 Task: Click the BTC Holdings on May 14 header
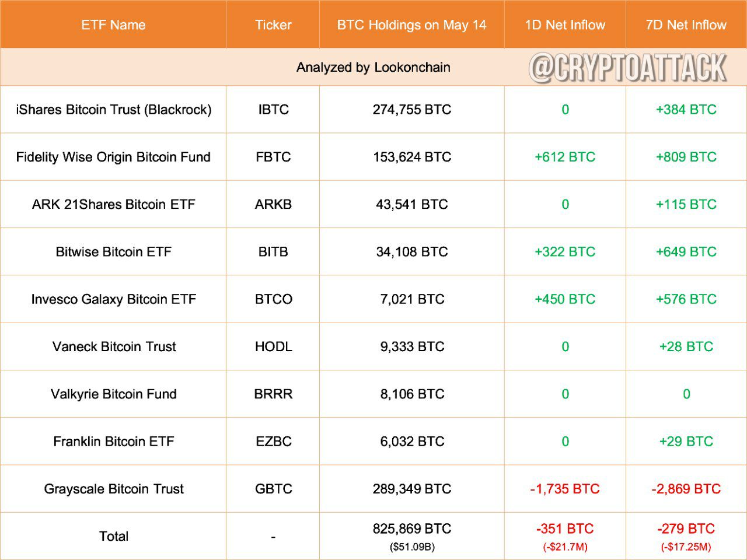click(412, 25)
